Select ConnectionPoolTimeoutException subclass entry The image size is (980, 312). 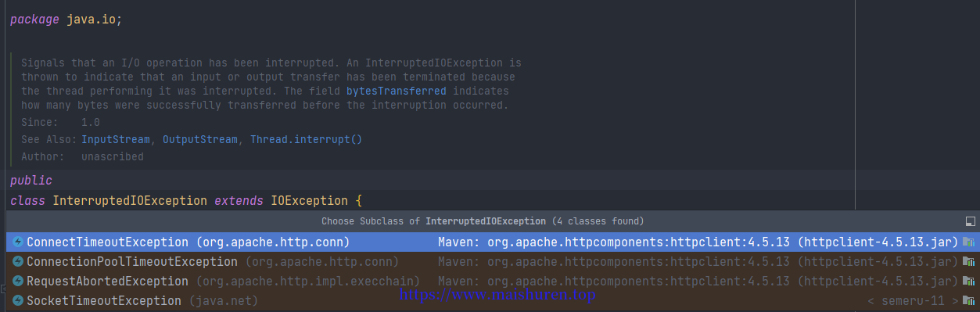coord(493,261)
